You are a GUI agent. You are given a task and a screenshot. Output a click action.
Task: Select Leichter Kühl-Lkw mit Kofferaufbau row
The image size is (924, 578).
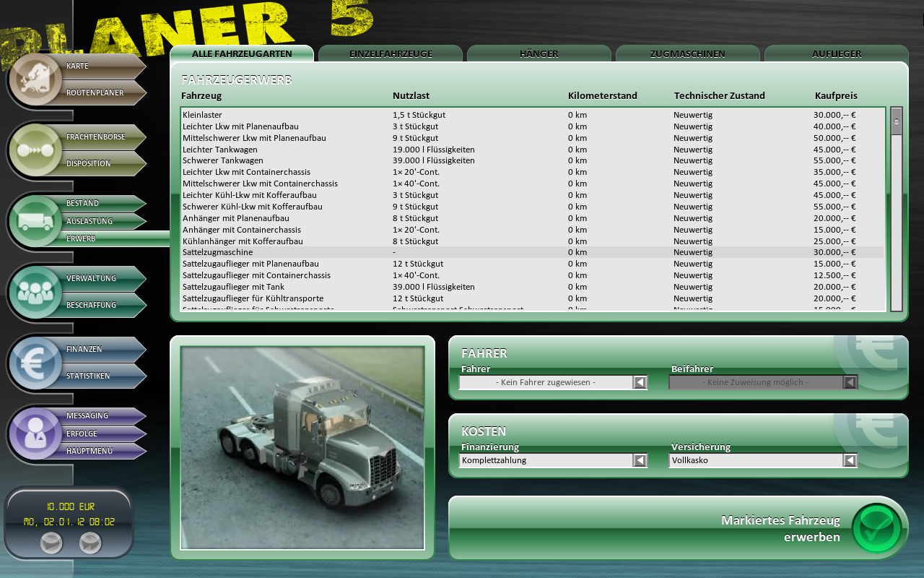pyautogui.click(x=533, y=195)
